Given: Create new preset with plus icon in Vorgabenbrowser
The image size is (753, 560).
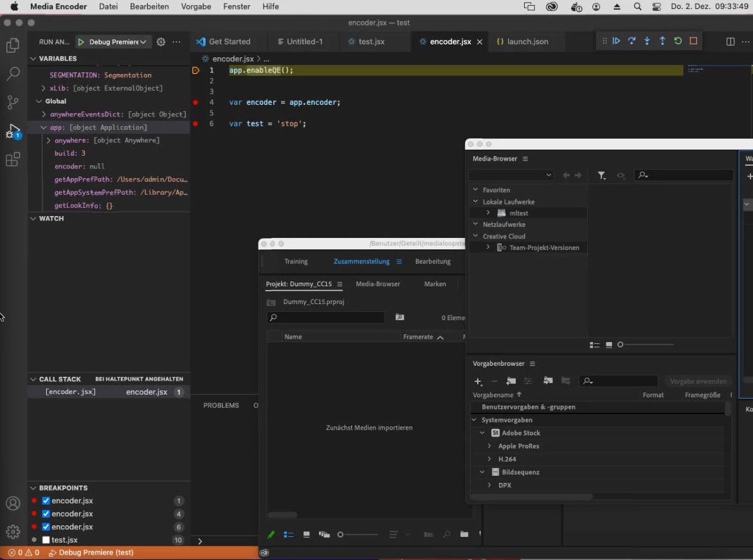Looking at the screenshot, I should [478, 381].
